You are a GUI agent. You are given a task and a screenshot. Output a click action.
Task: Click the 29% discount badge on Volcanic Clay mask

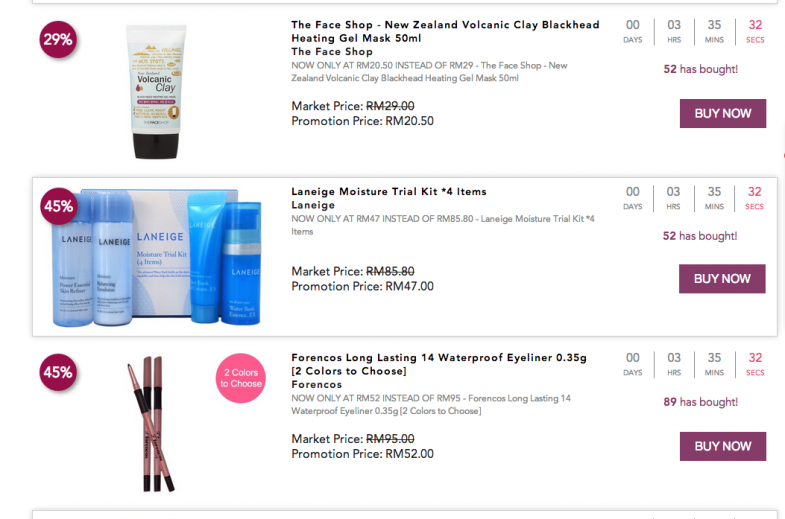pos(58,40)
